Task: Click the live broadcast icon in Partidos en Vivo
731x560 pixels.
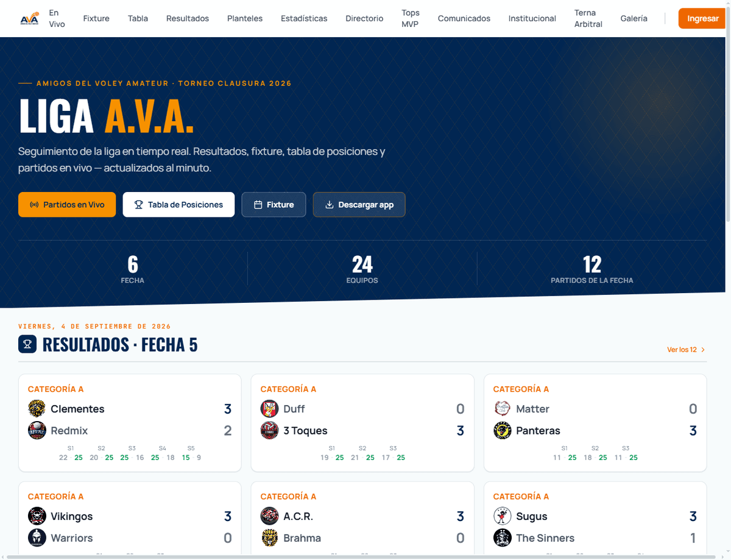Action: [x=34, y=205]
